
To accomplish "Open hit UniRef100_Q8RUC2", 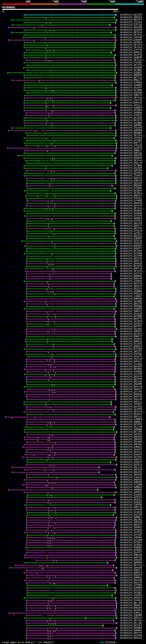I will 131,311.
